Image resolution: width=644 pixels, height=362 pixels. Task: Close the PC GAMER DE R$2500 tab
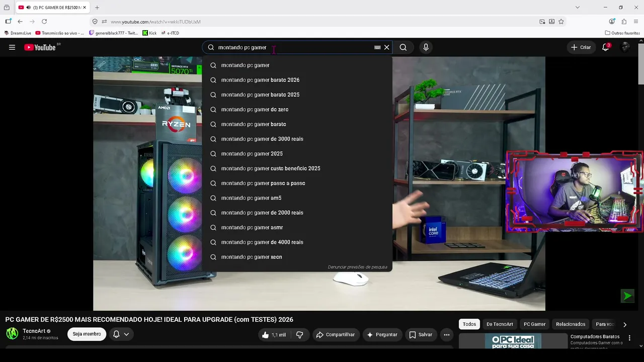(85, 8)
